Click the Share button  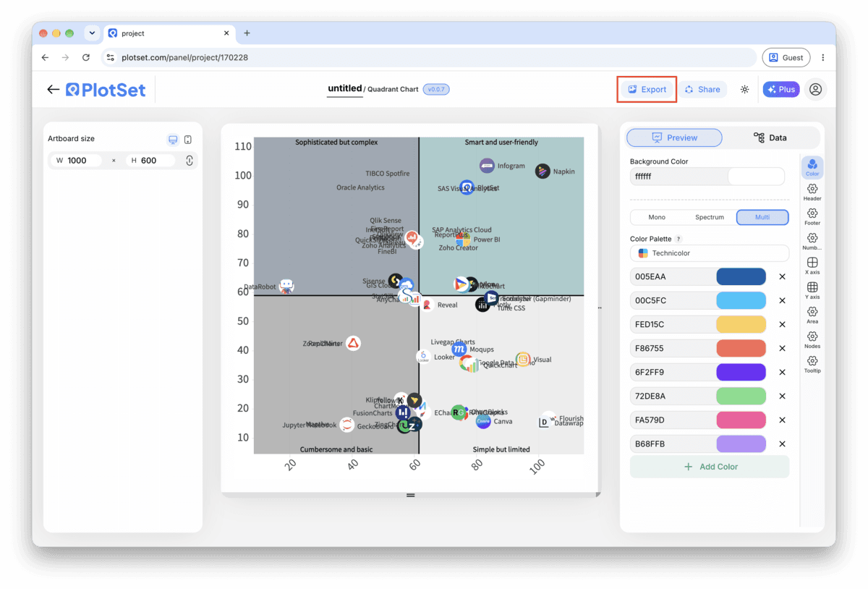click(x=702, y=89)
